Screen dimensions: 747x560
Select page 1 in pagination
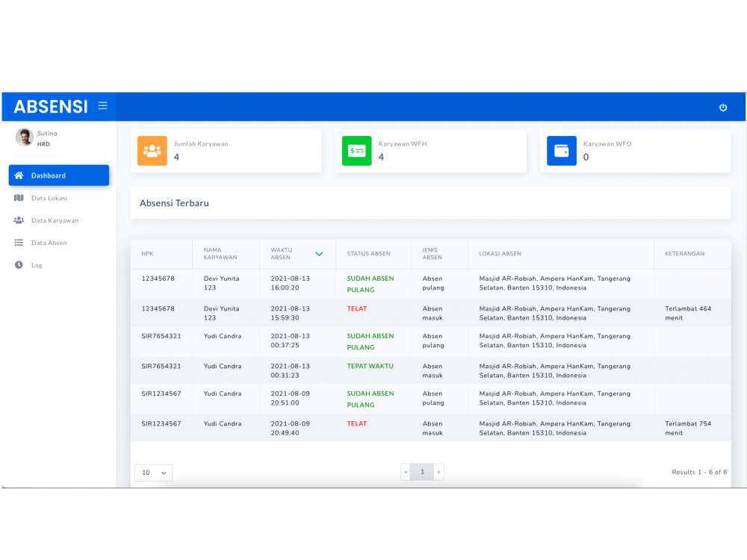click(422, 472)
